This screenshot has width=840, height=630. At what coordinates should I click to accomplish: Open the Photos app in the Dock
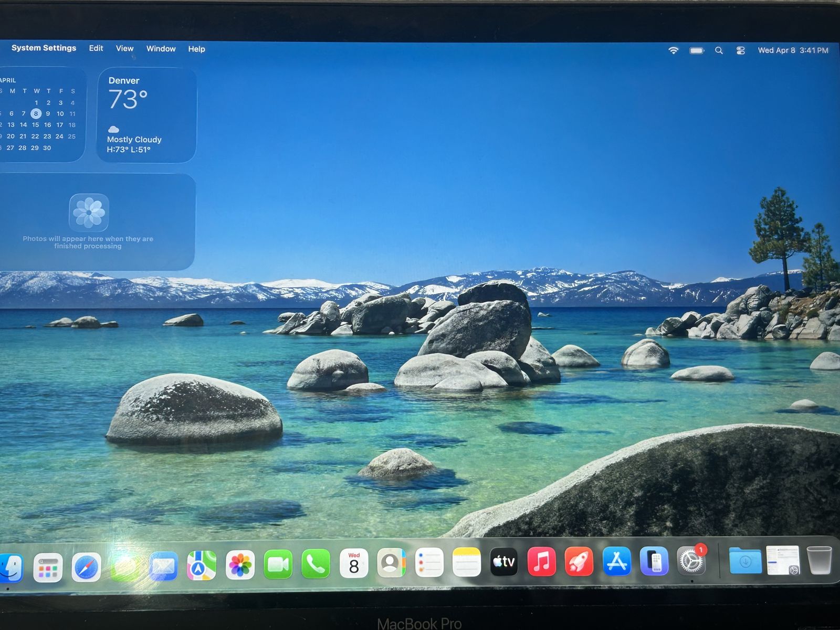point(240,565)
